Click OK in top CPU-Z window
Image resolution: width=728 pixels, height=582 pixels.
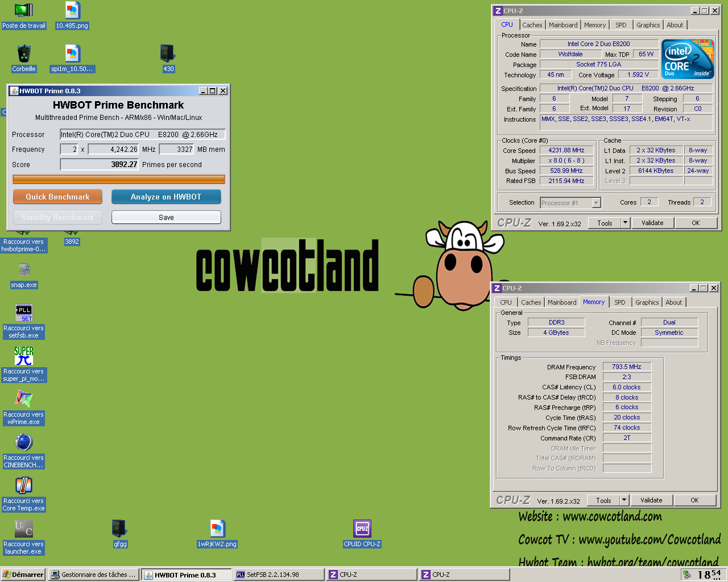tap(696, 223)
